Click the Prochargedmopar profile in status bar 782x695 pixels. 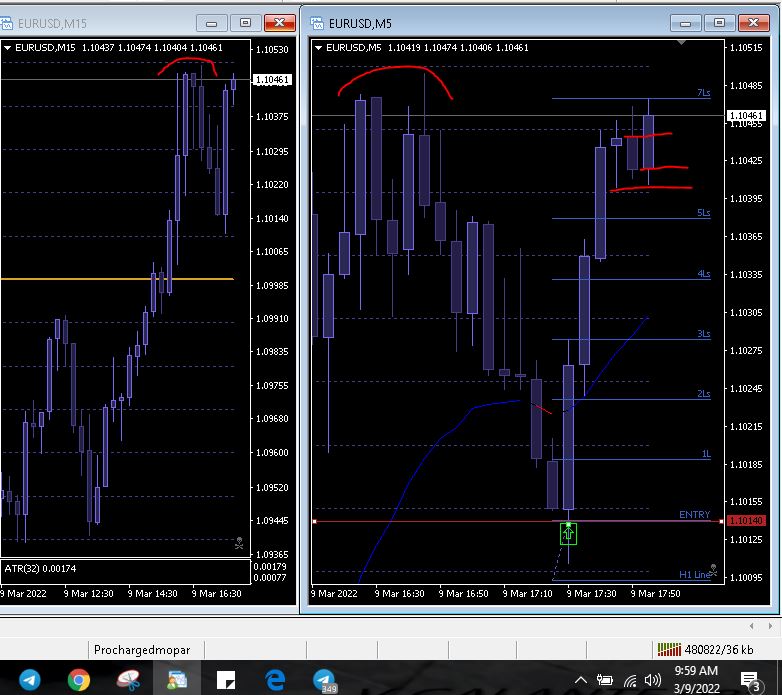(142, 650)
